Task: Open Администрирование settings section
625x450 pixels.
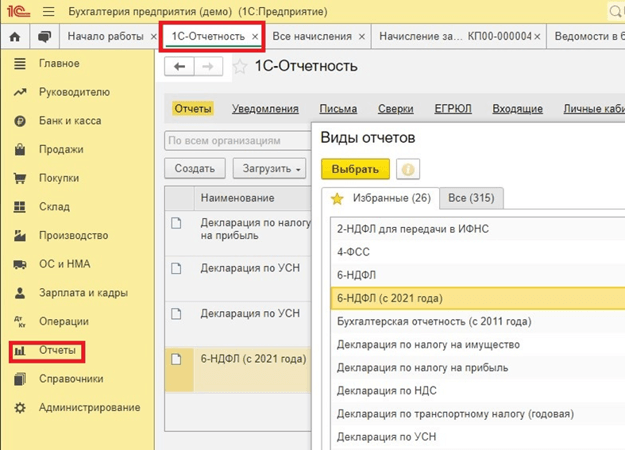Action: (89, 408)
